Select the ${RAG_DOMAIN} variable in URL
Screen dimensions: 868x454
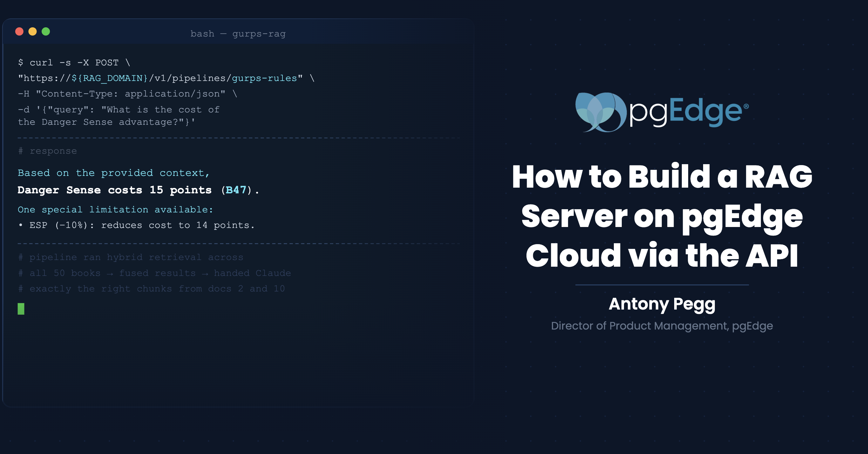point(110,78)
